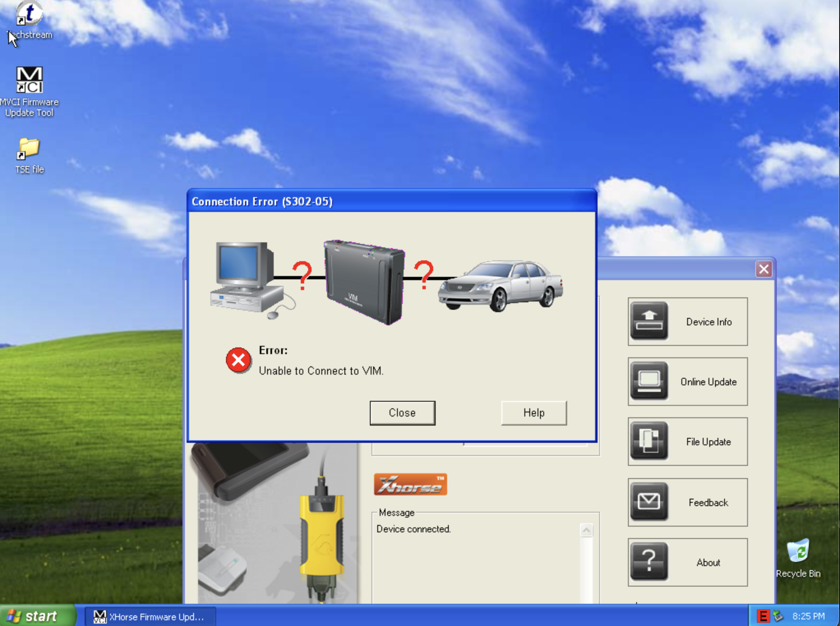This screenshot has height=626, width=840.
Task: Launch MVCI Firmware Update Tool shortcut
Action: coord(29,80)
